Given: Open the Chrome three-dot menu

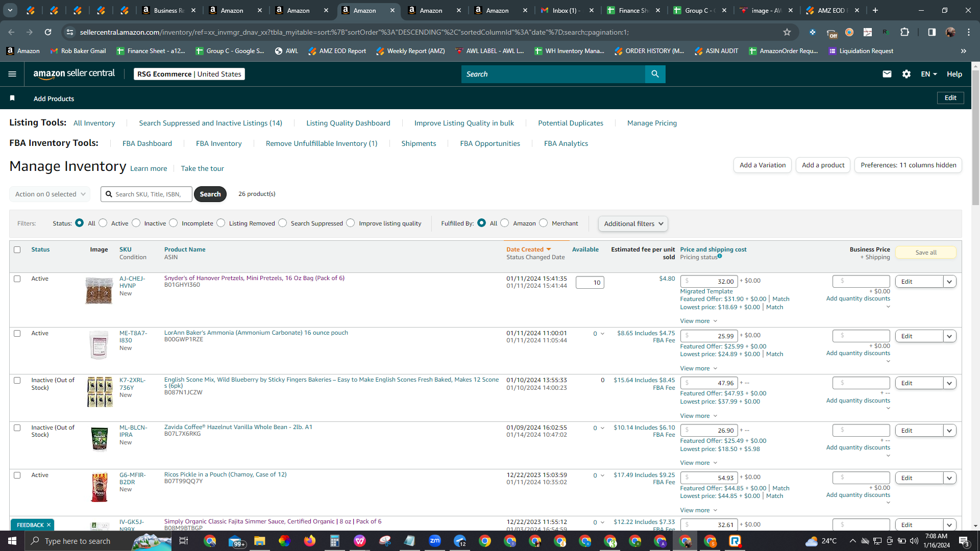Looking at the screenshot, I should (x=969, y=32).
